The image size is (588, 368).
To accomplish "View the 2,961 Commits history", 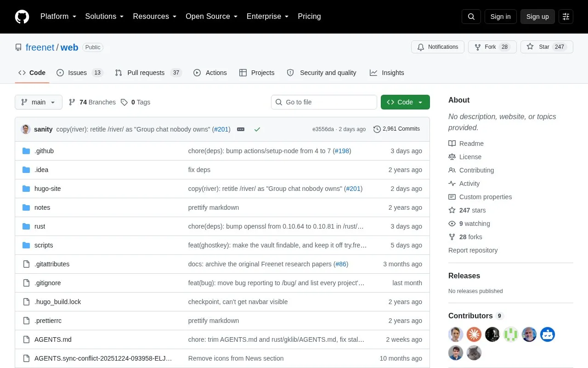I will (397, 129).
